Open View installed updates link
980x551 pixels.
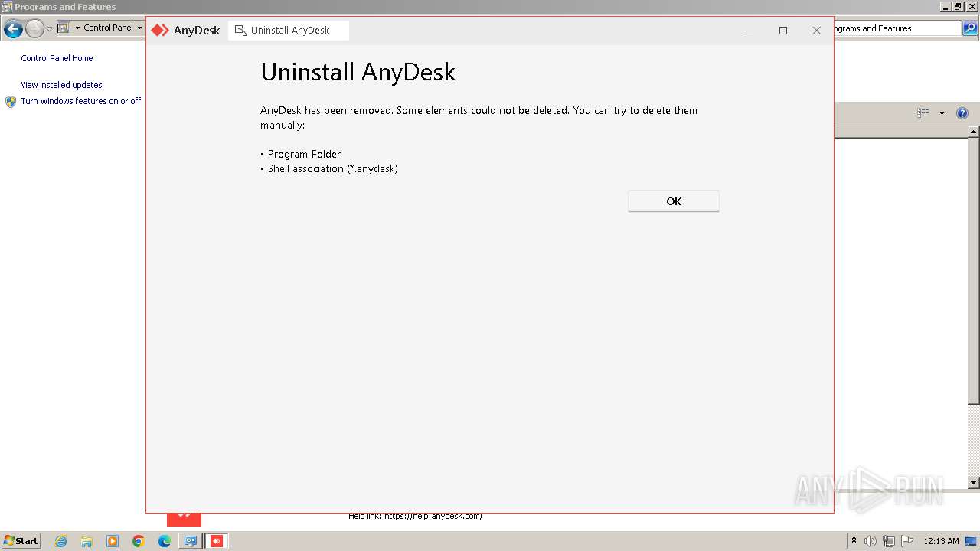[61, 85]
